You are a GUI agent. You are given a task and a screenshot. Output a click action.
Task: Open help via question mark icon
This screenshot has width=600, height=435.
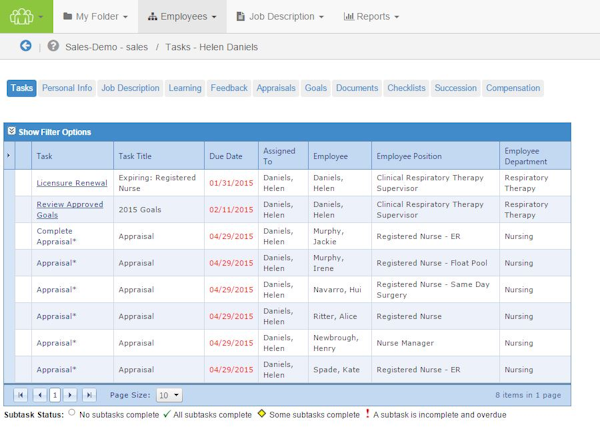coord(53,46)
